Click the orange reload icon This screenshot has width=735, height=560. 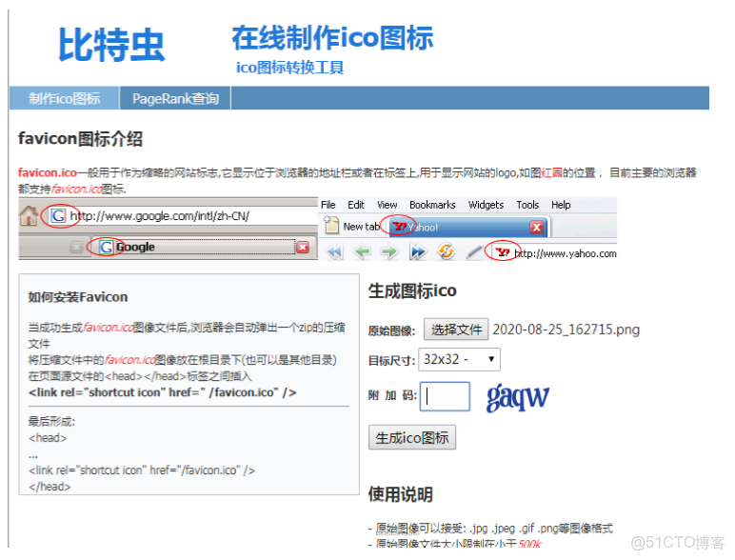click(446, 251)
